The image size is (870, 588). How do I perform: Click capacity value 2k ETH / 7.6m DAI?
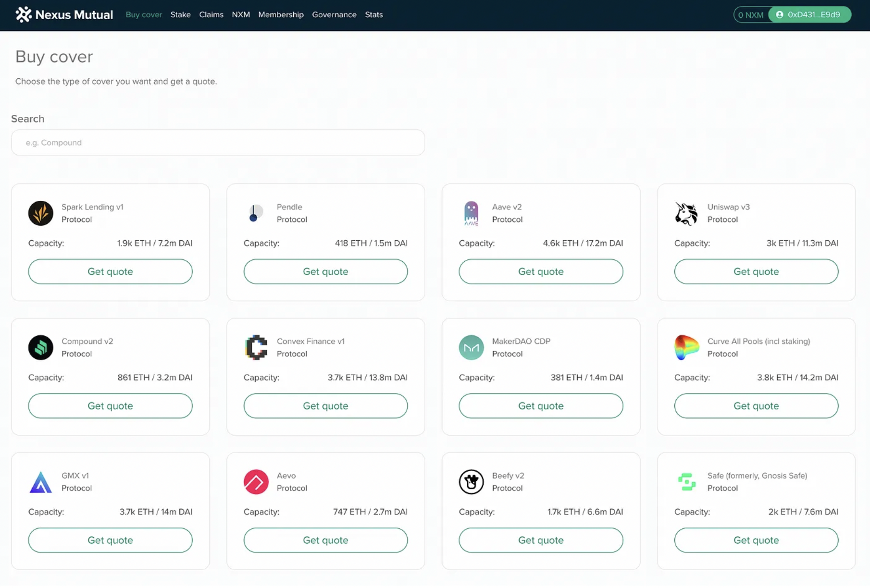803,512
